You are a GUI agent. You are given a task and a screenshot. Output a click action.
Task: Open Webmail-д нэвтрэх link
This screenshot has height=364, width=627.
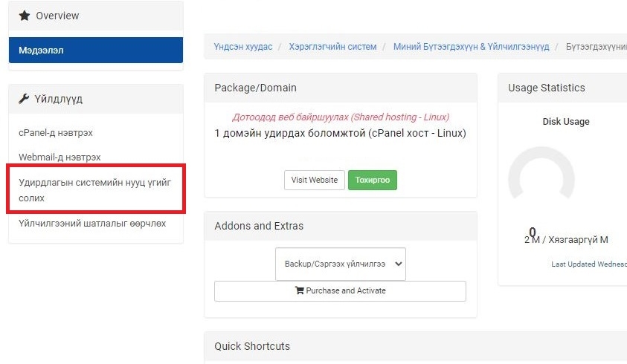(x=60, y=157)
